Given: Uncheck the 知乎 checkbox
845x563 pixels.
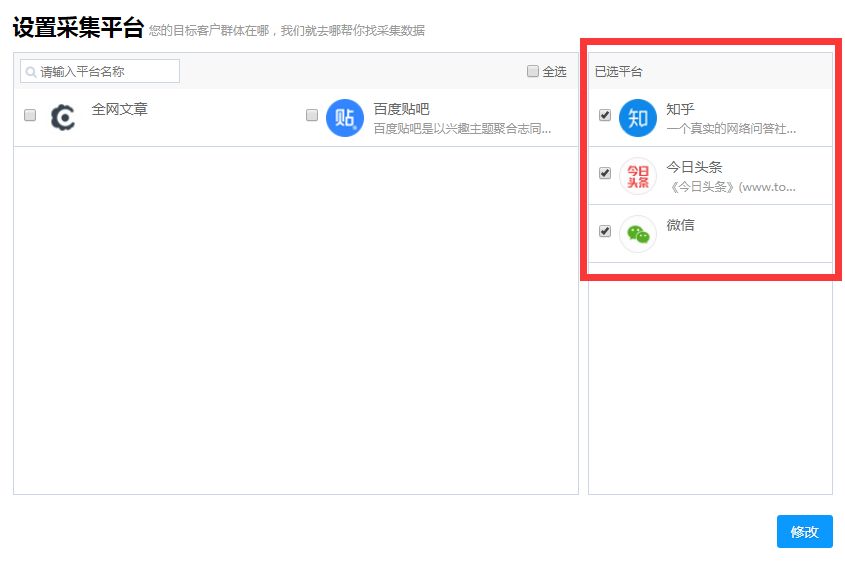Looking at the screenshot, I should pos(605,115).
